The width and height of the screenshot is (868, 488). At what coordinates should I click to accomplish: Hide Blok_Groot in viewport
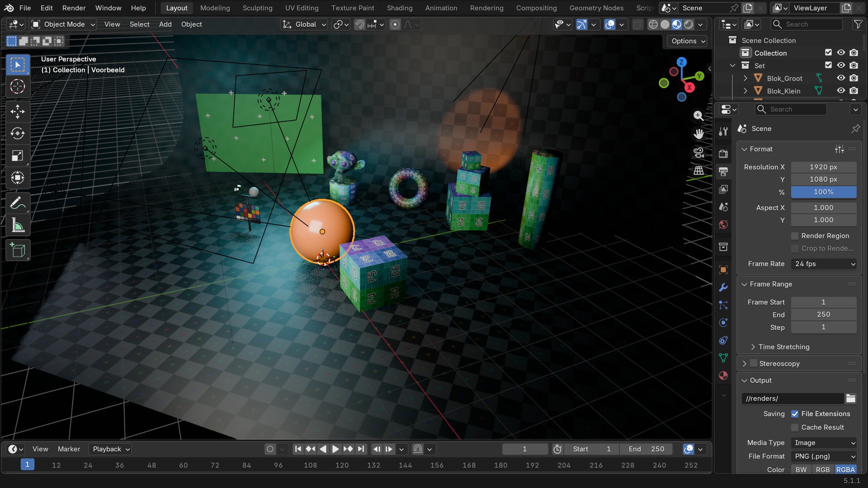(x=841, y=78)
